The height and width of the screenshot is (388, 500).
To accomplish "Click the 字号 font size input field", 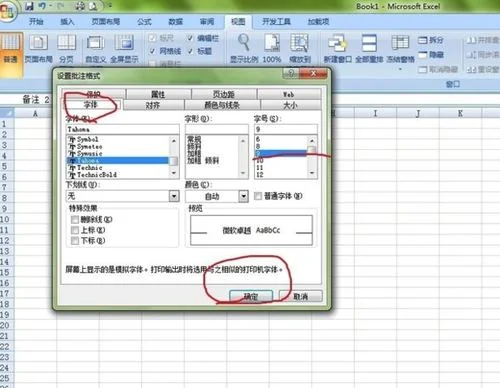I will tap(286, 129).
